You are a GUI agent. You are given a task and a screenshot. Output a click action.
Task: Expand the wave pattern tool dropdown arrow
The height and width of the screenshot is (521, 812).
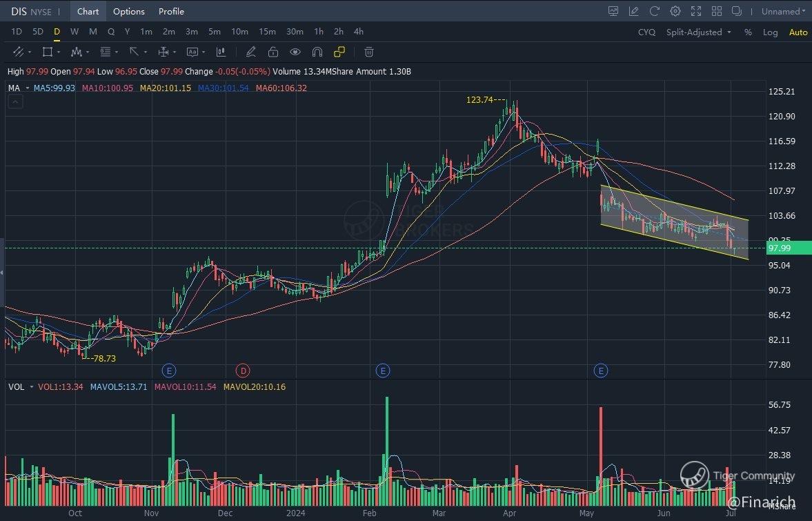(88, 52)
